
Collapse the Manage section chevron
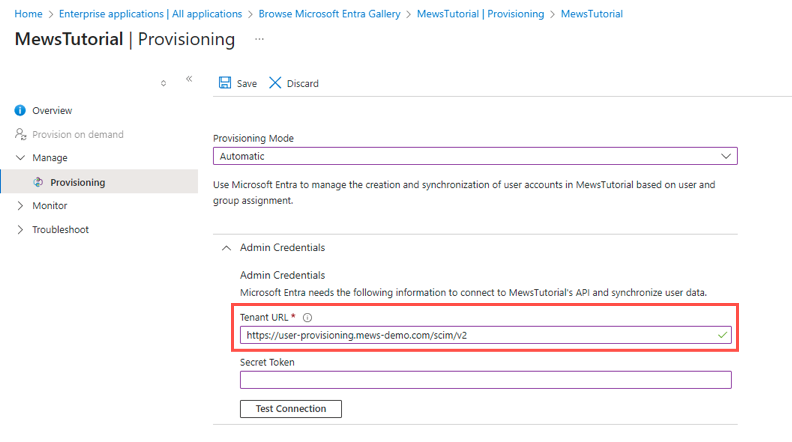coord(20,158)
